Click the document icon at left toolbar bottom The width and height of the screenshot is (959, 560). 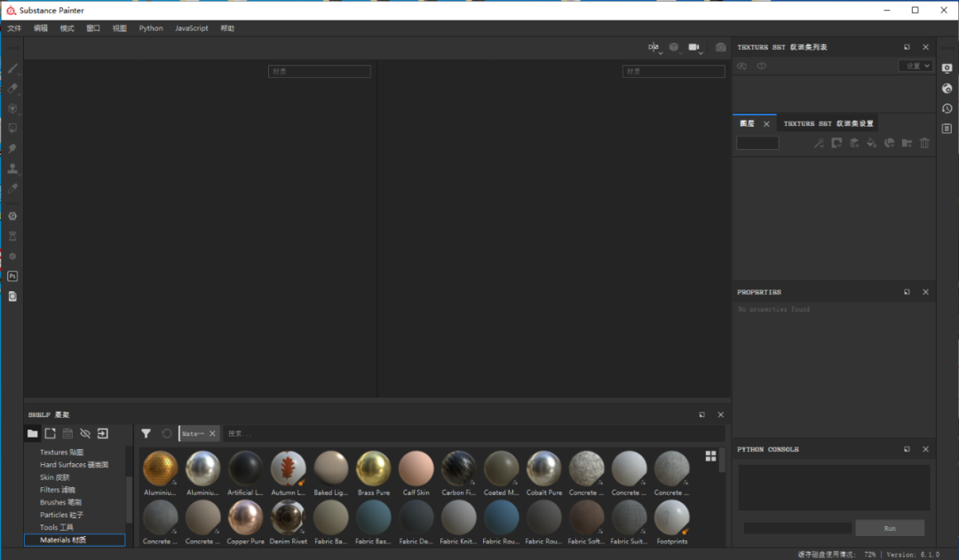[12, 296]
